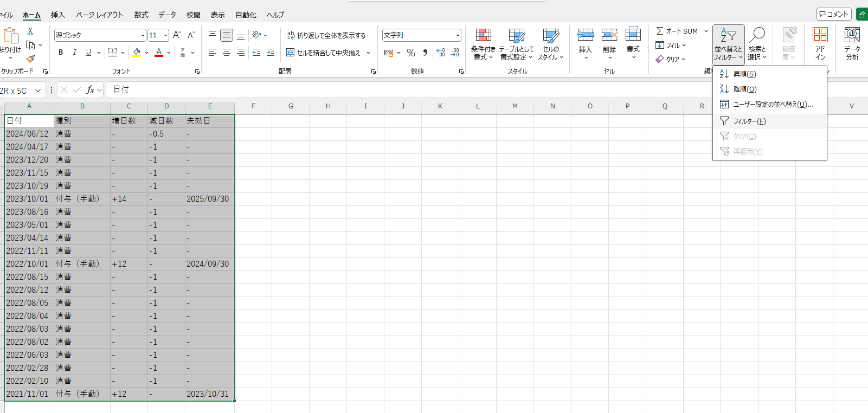Increase font size with the larger A icon
This screenshot has width=868, height=413.
(x=177, y=35)
